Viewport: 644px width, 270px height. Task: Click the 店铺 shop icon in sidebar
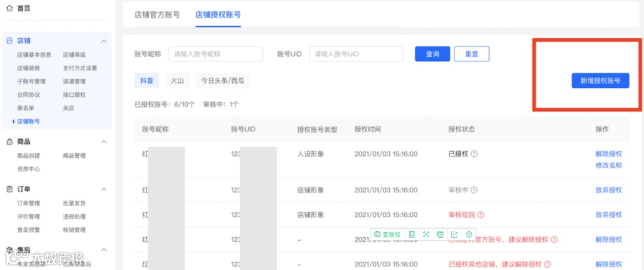click(x=10, y=41)
